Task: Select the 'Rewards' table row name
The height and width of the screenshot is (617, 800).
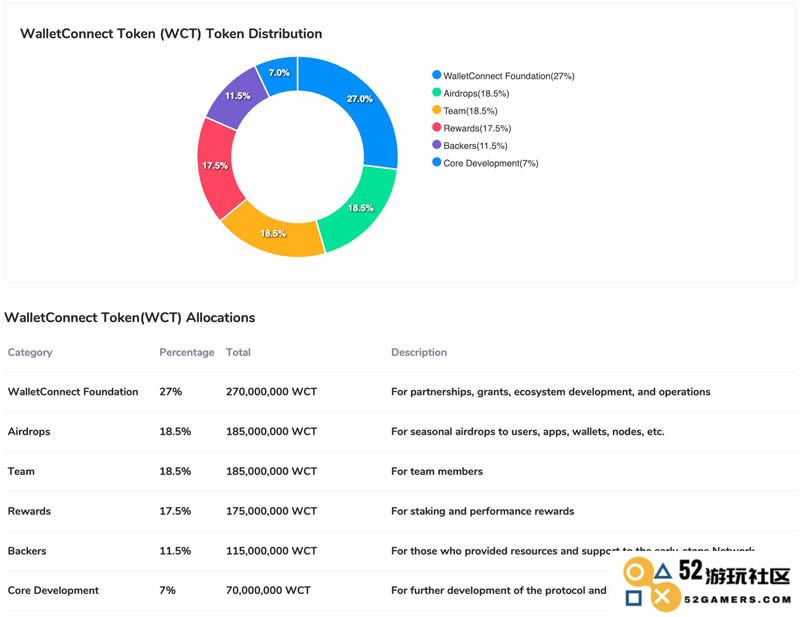Action: click(29, 511)
